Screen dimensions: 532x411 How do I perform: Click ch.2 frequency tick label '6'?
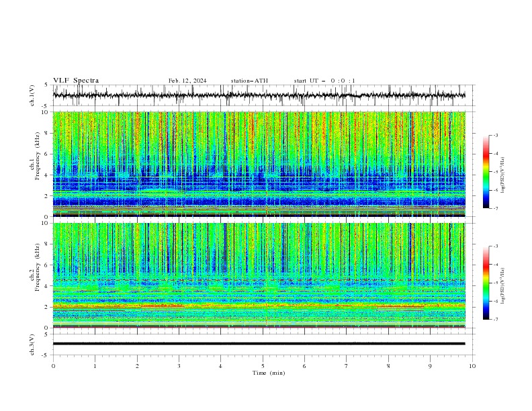pyautogui.click(x=47, y=265)
